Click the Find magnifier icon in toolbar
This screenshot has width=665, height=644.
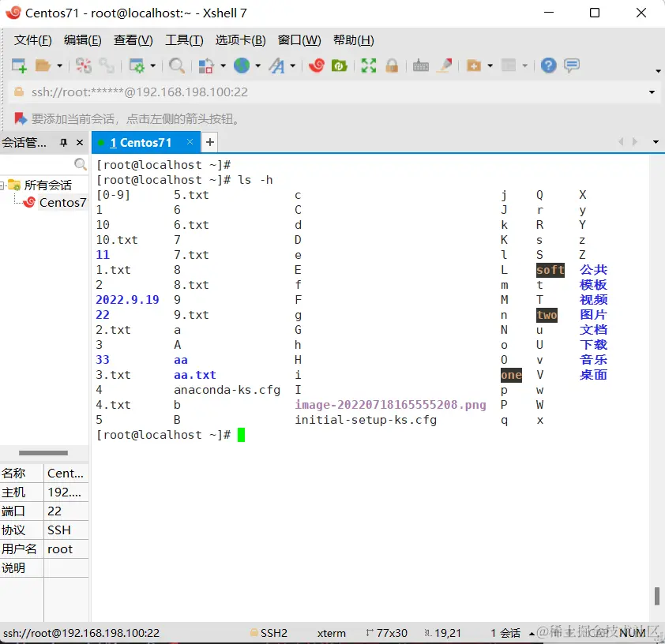[177, 66]
